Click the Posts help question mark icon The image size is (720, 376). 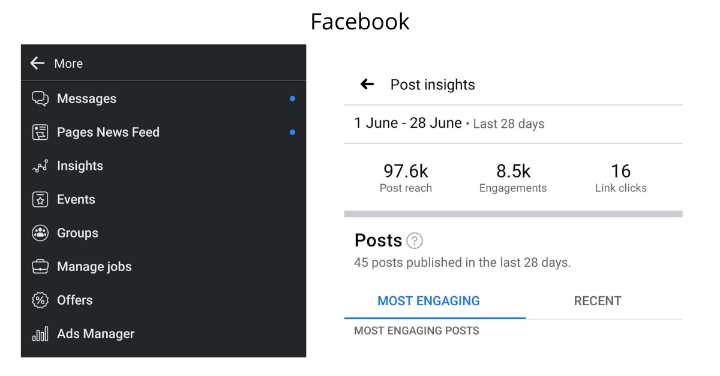pyautogui.click(x=414, y=241)
